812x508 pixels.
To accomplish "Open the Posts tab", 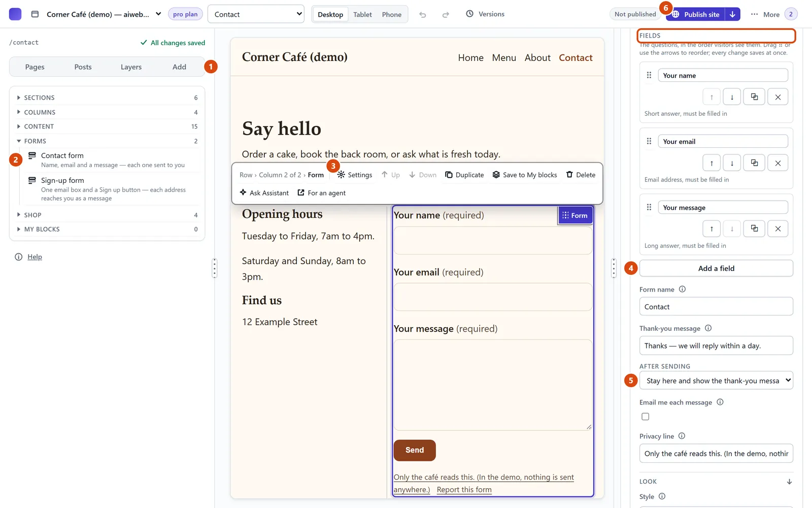I will tap(83, 67).
